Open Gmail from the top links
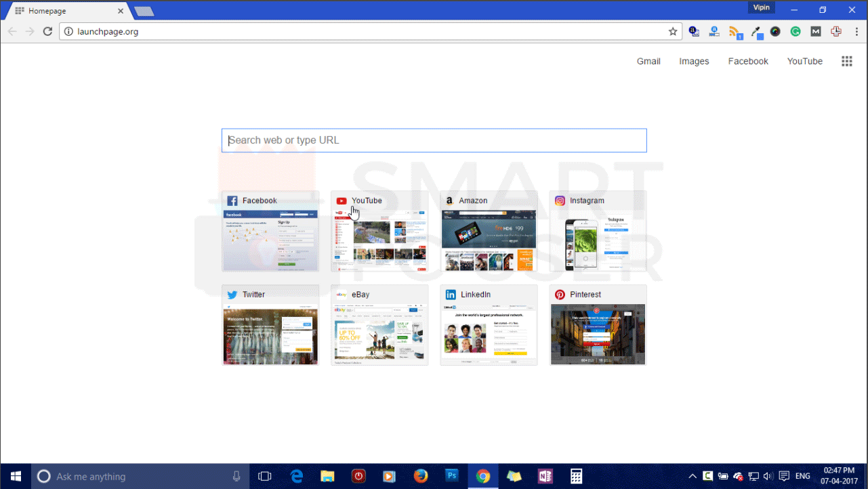This screenshot has width=868, height=489. pos(648,61)
